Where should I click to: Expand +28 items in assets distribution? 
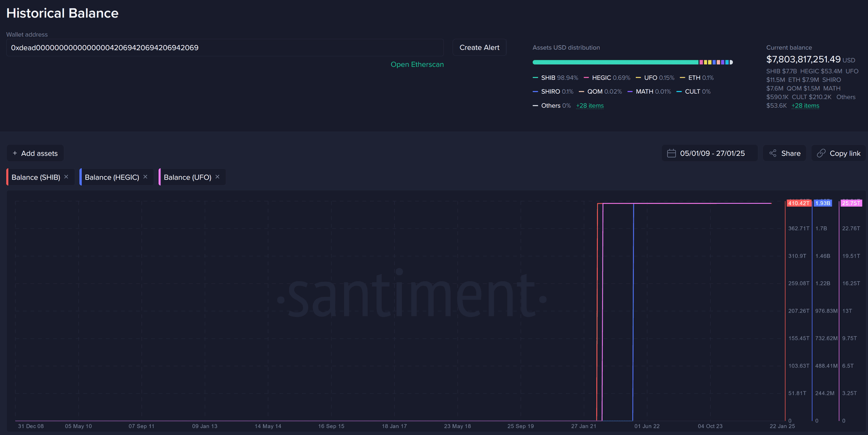click(589, 106)
